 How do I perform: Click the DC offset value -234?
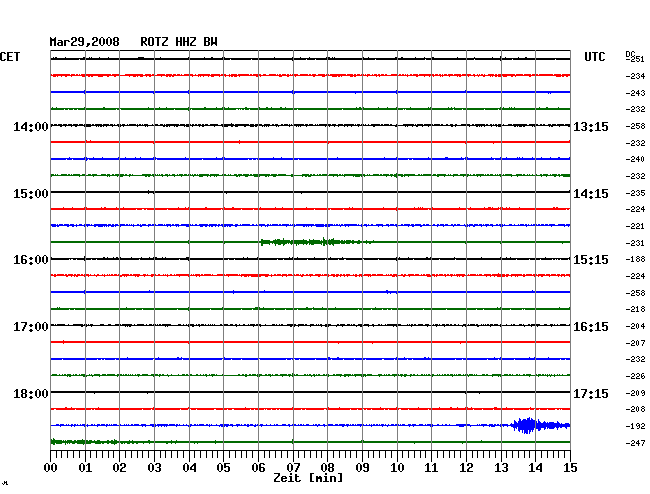[635, 76]
